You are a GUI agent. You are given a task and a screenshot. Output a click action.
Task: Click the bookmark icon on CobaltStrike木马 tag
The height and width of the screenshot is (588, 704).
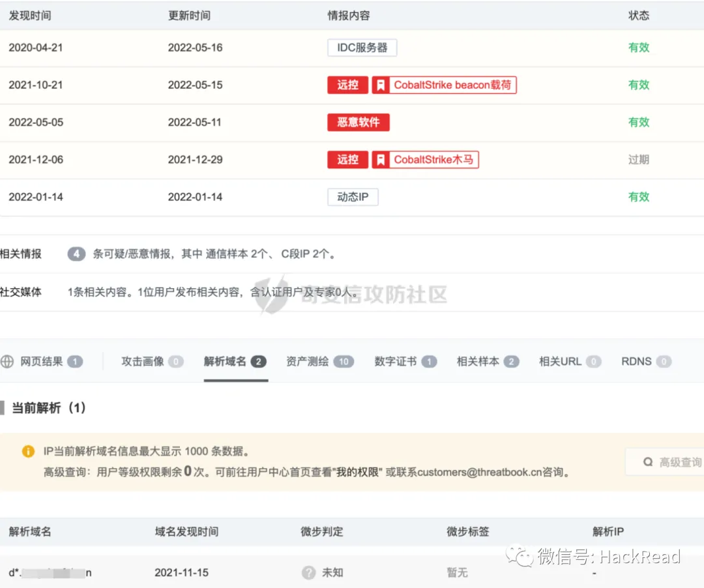(381, 159)
